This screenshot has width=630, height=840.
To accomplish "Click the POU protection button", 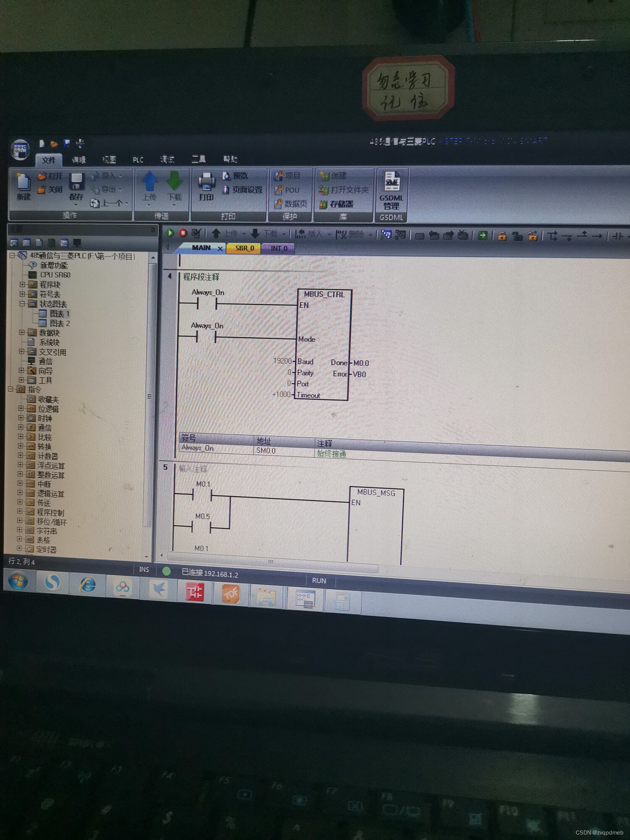I will point(287,190).
